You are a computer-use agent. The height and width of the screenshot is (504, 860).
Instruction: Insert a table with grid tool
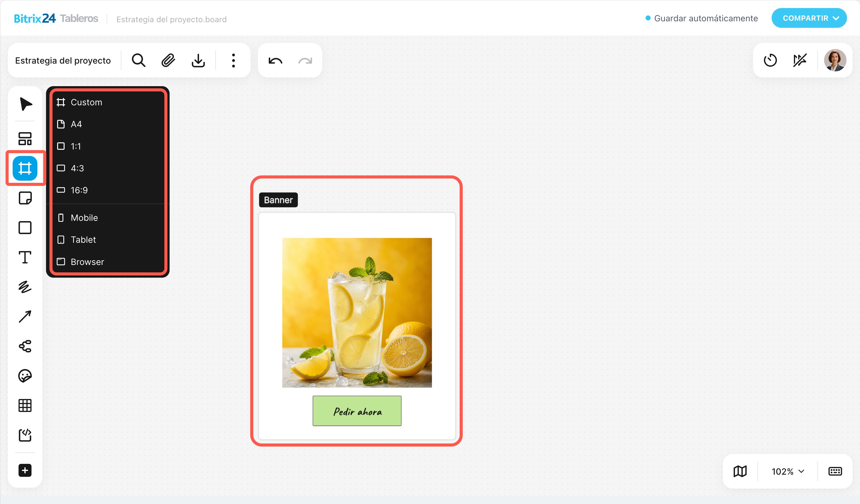pos(25,405)
